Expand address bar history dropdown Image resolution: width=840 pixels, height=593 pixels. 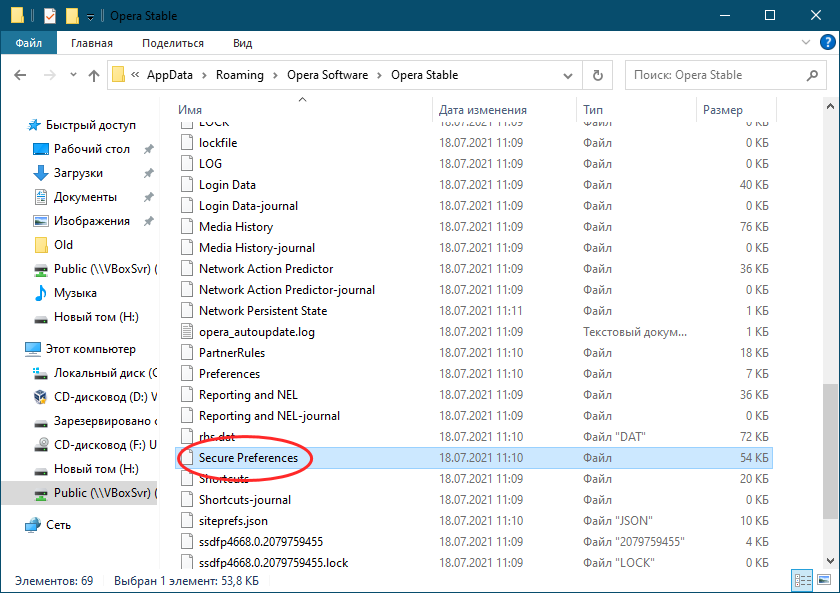point(568,76)
